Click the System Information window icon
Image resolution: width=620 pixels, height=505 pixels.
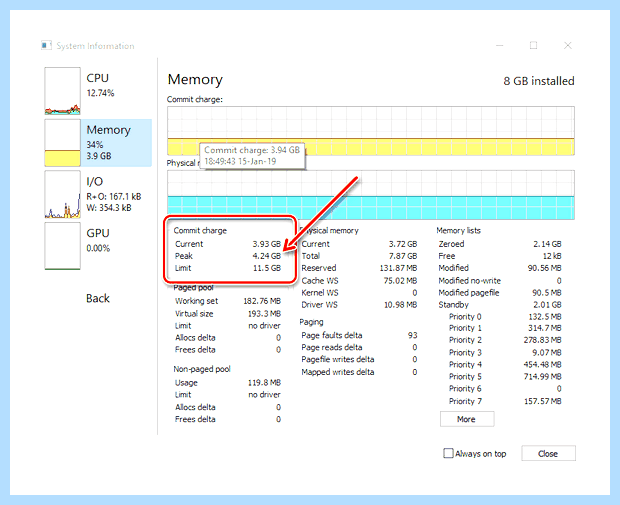46,45
